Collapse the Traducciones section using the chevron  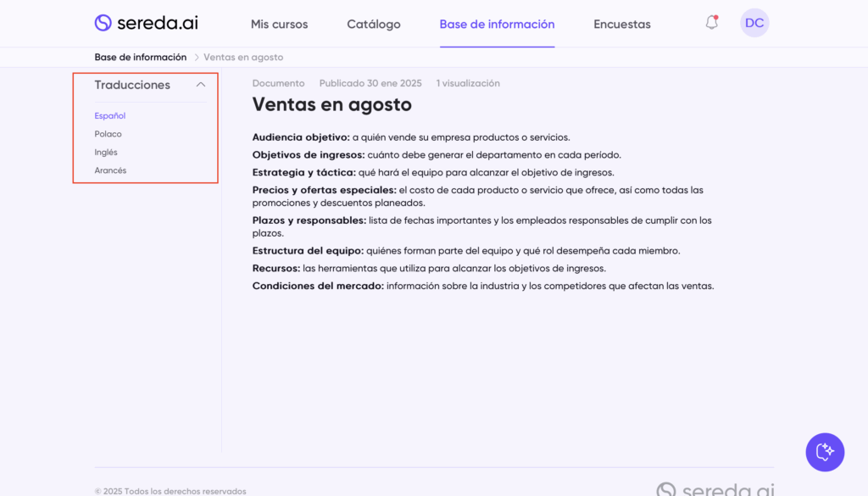point(201,85)
